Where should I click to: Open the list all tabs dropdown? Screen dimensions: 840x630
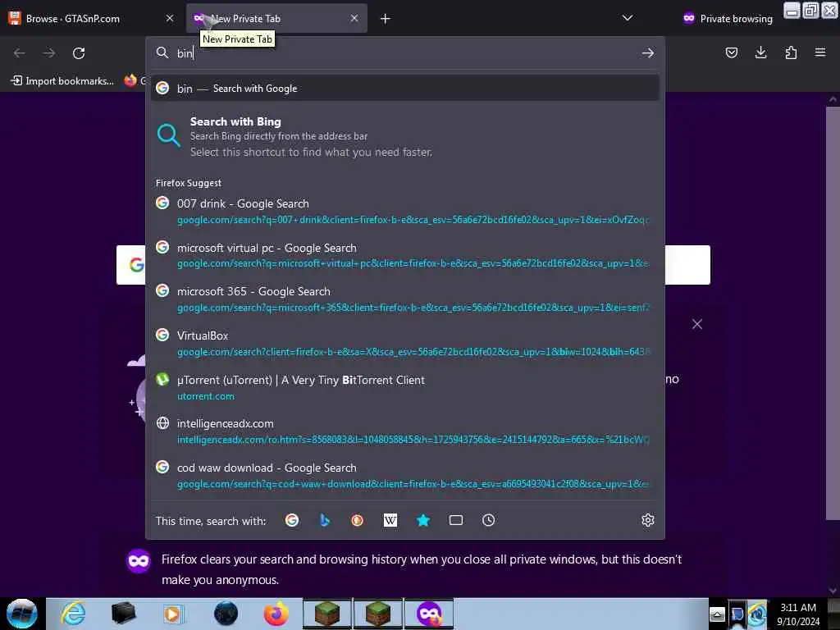pyautogui.click(x=628, y=18)
